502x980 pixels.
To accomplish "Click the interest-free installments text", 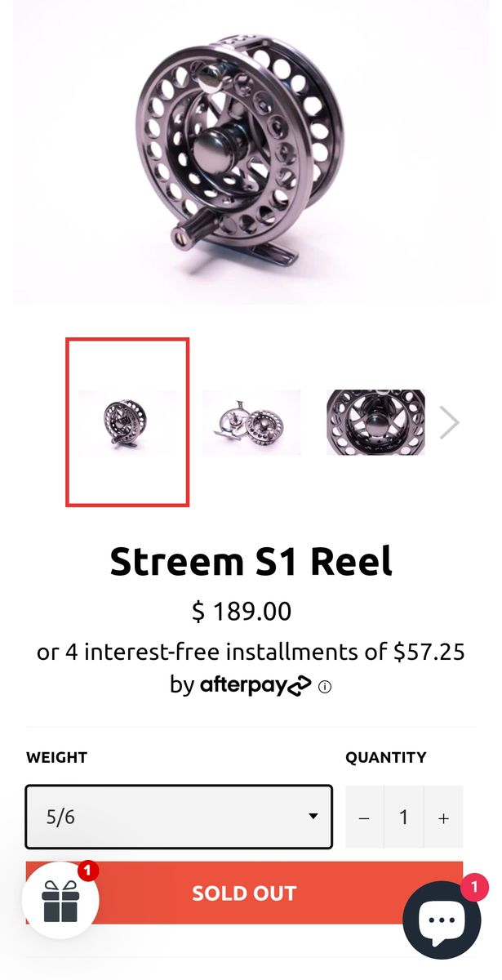I will 251,652.
